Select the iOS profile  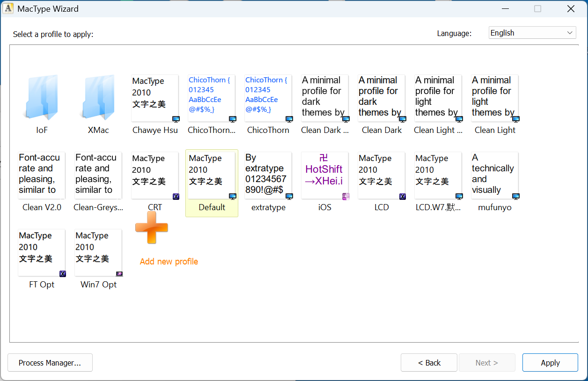pyautogui.click(x=324, y=176)
